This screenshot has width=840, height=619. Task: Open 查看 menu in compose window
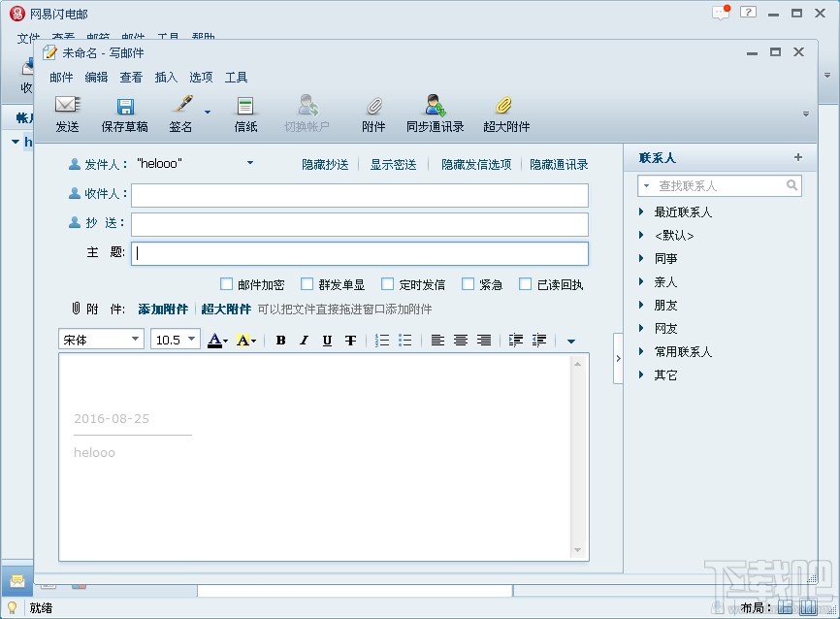131,78
